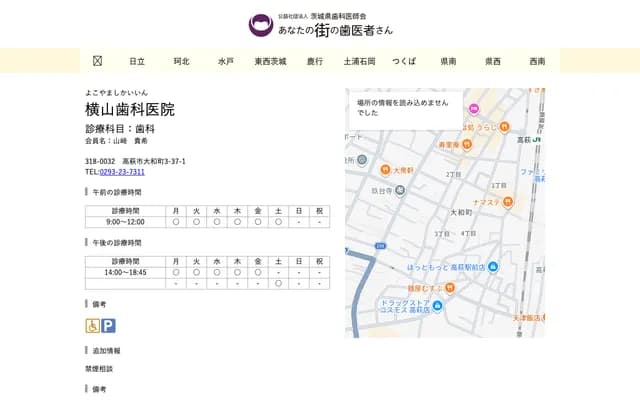Click the 横山歯科医院 clinic heading
640x400 pixels.
pyautogui.click(x=130, y=109)
